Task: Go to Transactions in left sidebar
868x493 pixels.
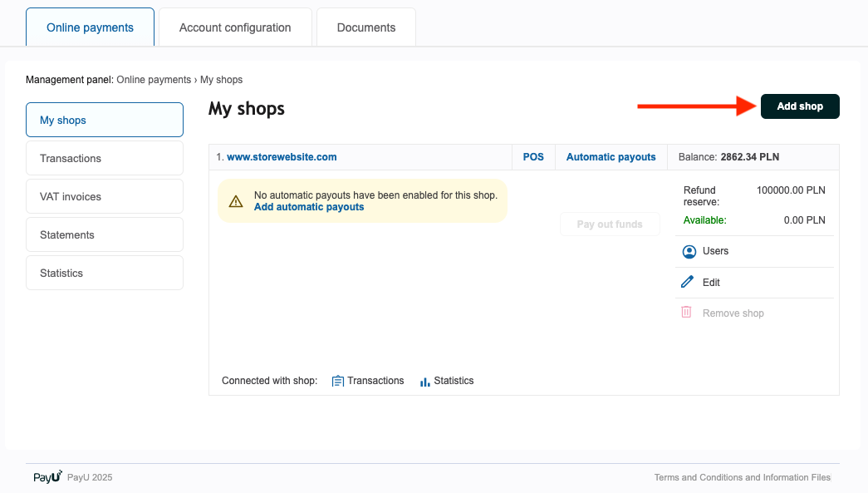Action: coord(105,159)
